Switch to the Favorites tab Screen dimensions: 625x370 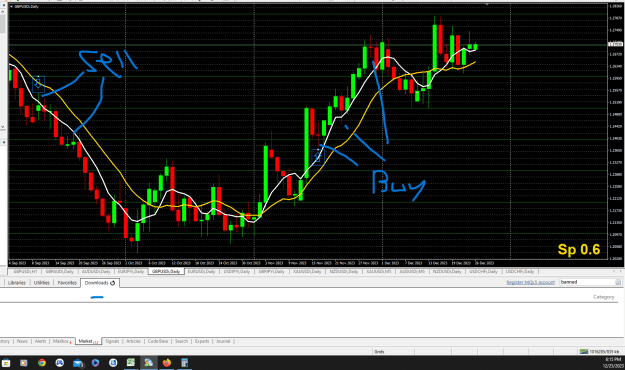click(67, 283)
